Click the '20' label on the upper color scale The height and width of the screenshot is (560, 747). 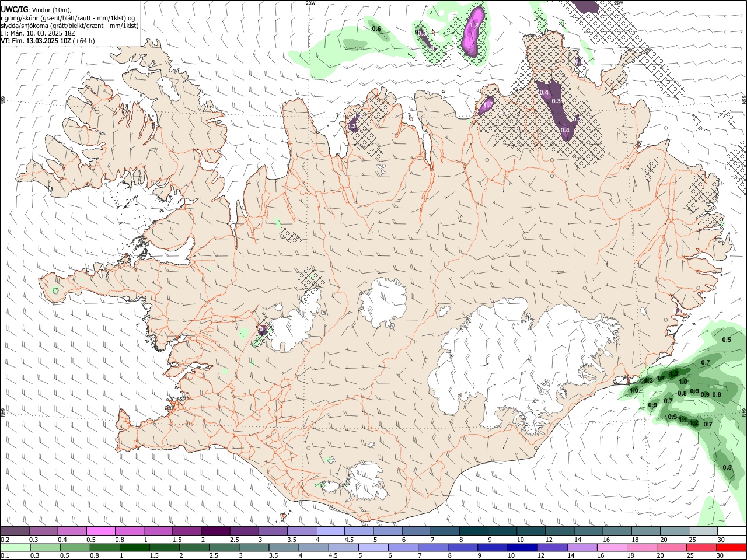coord(664,540)
